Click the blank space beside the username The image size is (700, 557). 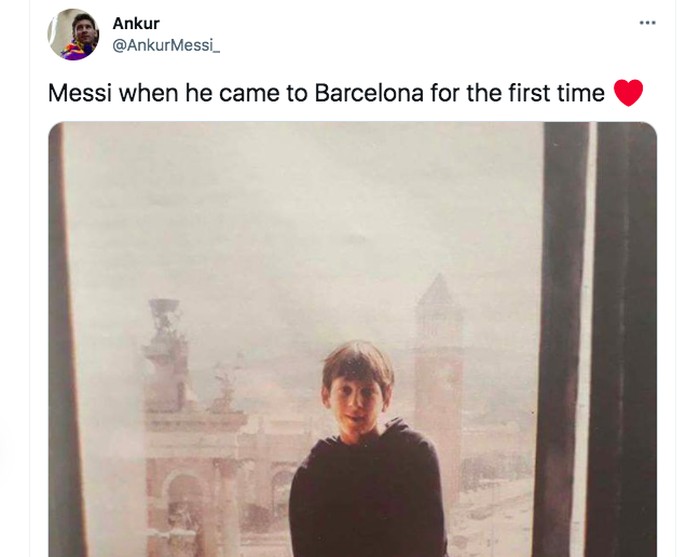coord(400,34)
